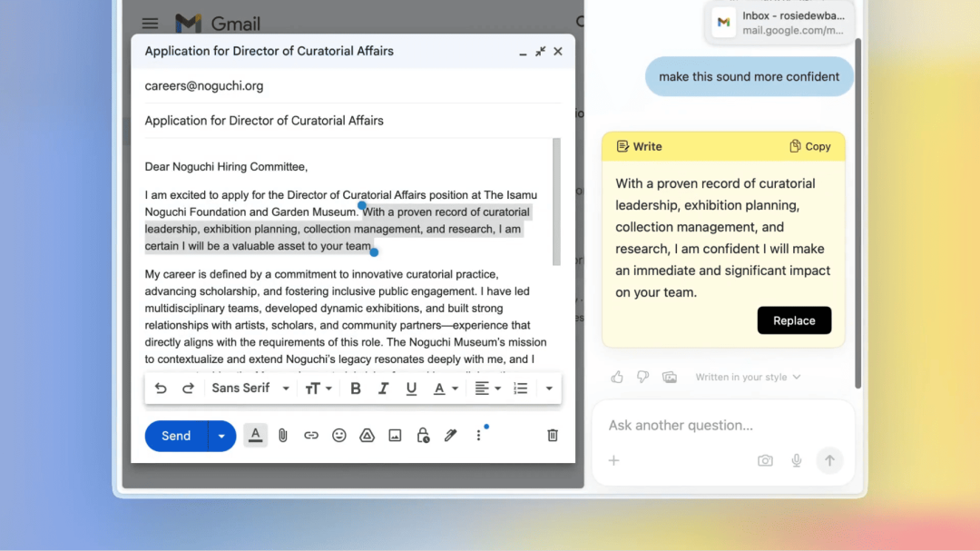Screen dimensions: 980x551
Task: Click the Inbox - rosiedewba tab chip
Action: click(779, 23)
